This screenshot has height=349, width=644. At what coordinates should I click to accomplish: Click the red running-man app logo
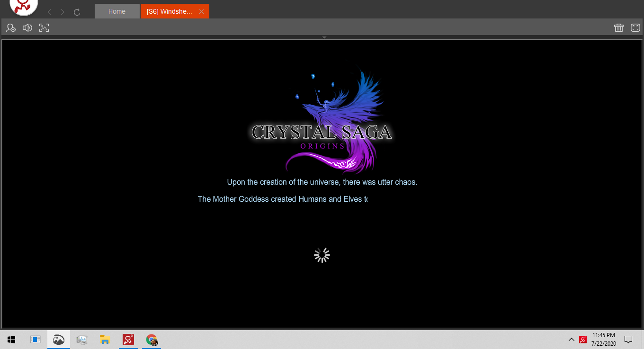click(x=24, y=6)
